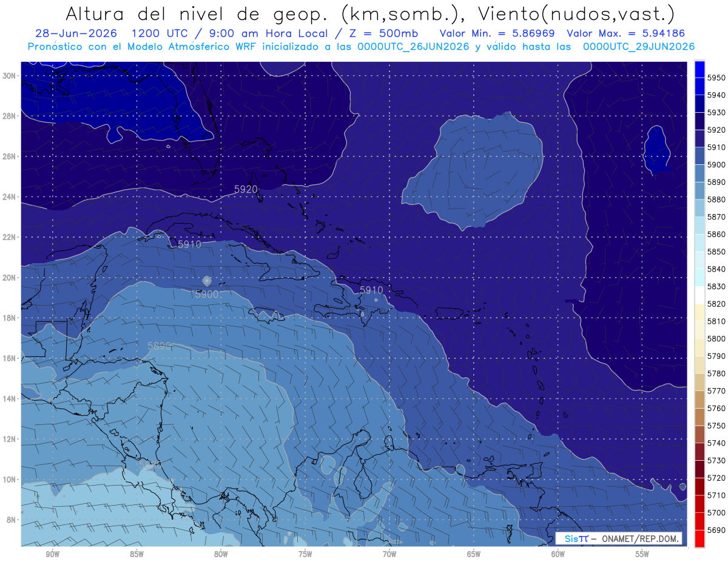Click the 85W longitude axis label
The image size is (728, 562).
tap(136, 555)
